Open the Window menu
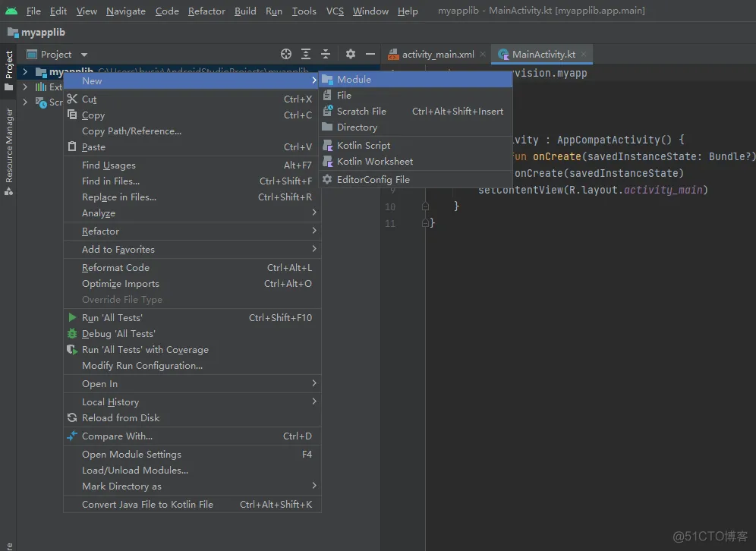 coord(370,11)
